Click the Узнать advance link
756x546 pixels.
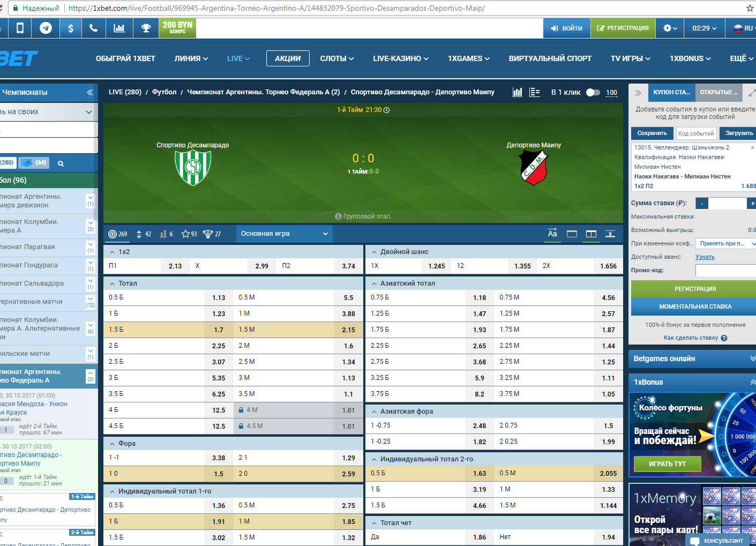(x=705, y=257)
